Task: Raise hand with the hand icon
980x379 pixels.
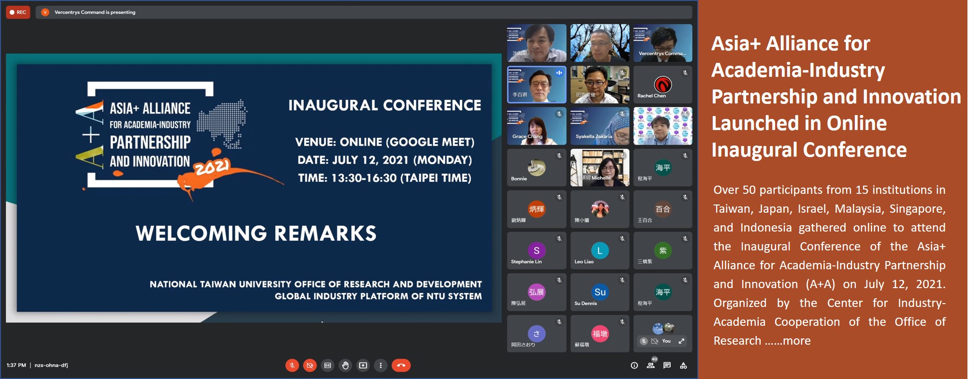Action: point(345,365)
